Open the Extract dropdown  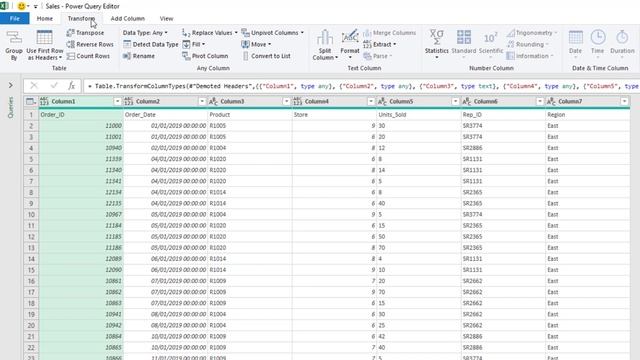[x=380, y=44]
